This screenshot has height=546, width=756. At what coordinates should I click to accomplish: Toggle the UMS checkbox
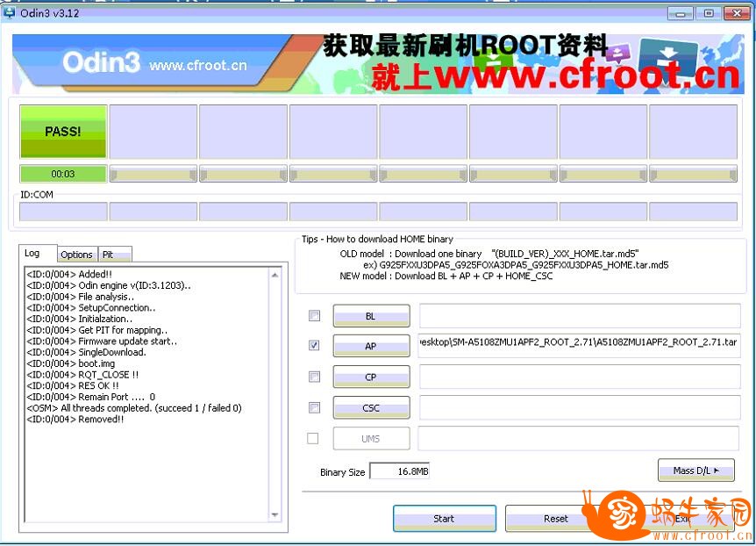pyautogui.click(x=313, y=438)
